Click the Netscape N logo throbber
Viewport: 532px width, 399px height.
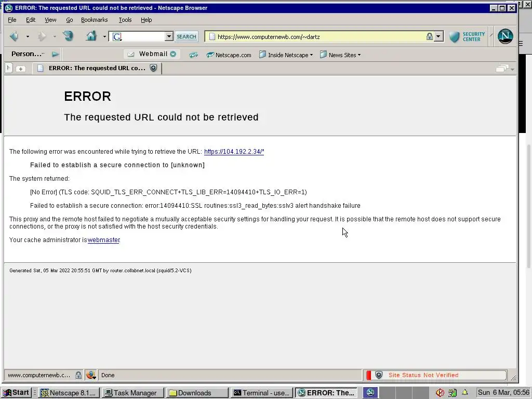click(505, 36)
